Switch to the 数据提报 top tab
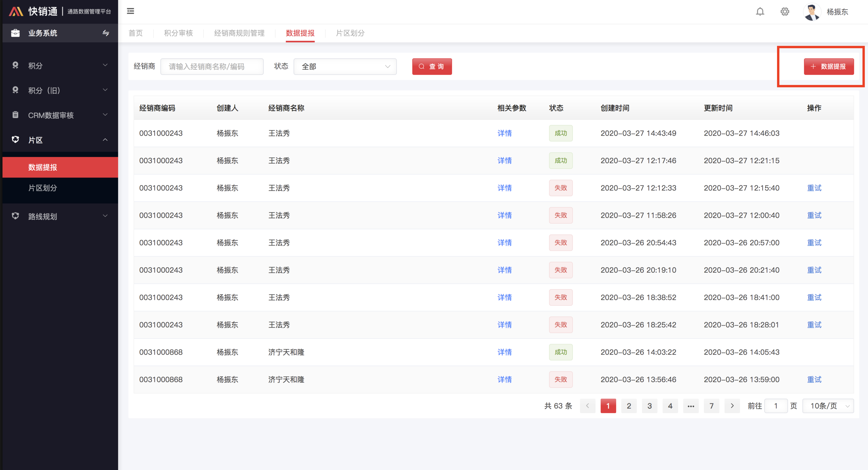This screenshot has height=470, width=868. point(300,33)
